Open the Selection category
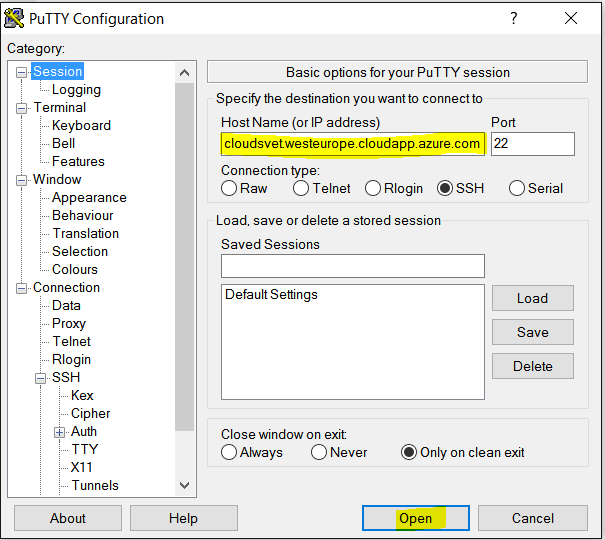Screen dimensions: 605x540 [80, 251]
